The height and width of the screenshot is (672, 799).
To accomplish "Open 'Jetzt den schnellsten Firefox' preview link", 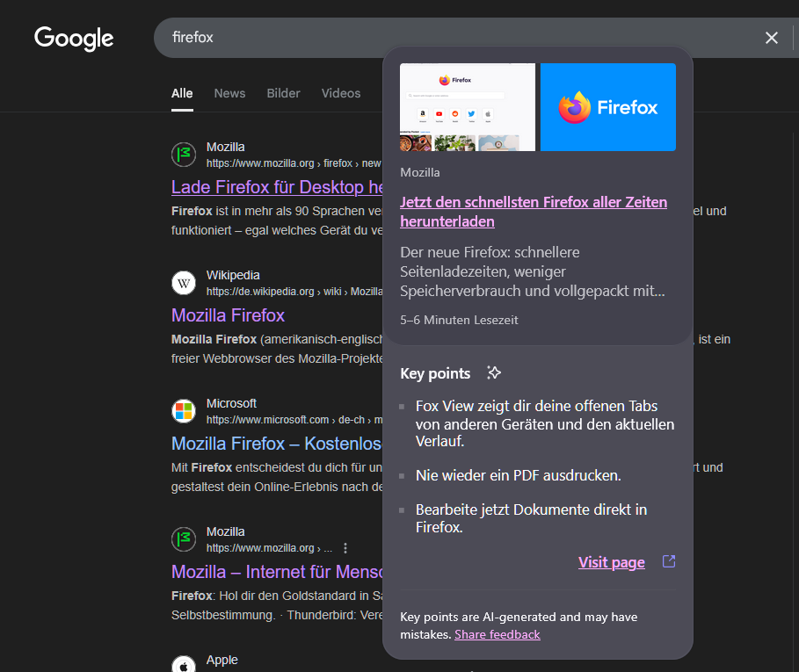I will pyautogui.click(x=534, y=212).
